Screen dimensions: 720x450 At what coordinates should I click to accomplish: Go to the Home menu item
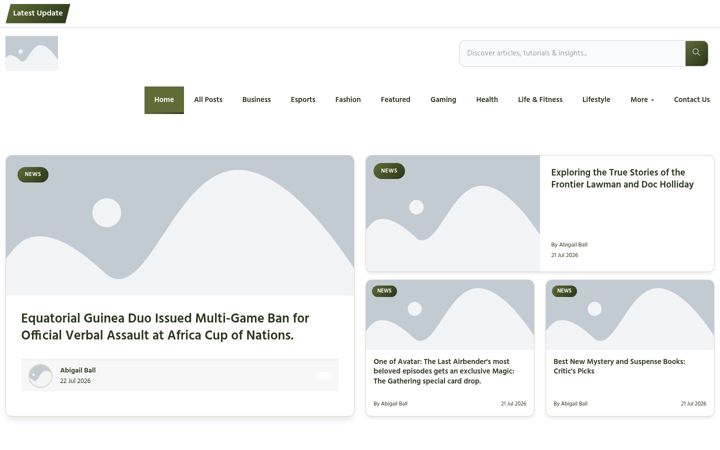point(164,100)
